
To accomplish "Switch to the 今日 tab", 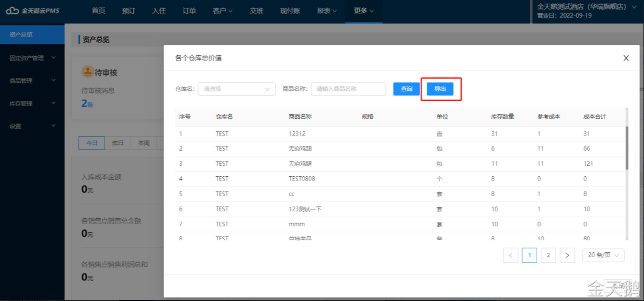I will click(92, 143).
